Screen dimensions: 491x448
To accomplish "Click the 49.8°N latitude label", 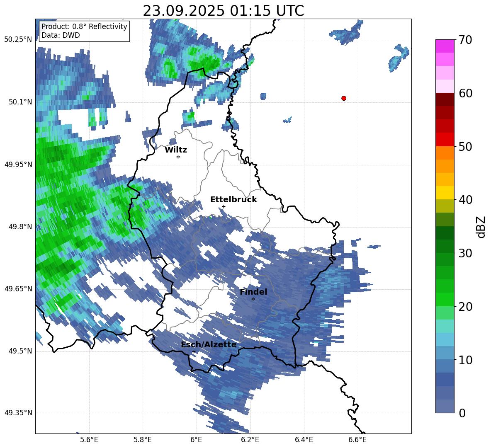I will click(20, 227).
